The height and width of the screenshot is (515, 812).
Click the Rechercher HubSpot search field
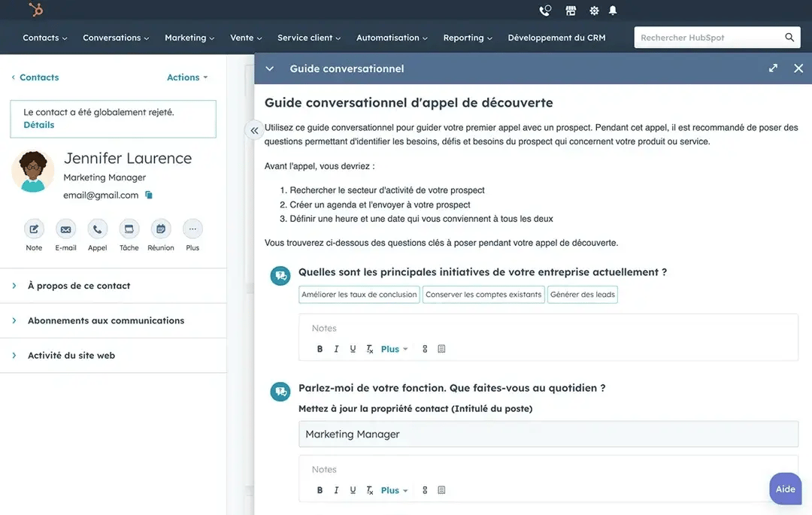click(707, 38)
